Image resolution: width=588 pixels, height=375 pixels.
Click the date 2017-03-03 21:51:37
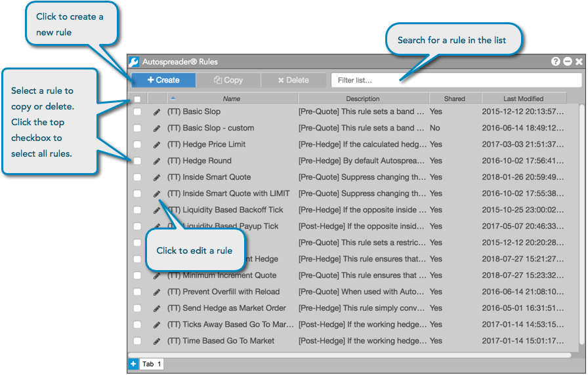(523, 144)
